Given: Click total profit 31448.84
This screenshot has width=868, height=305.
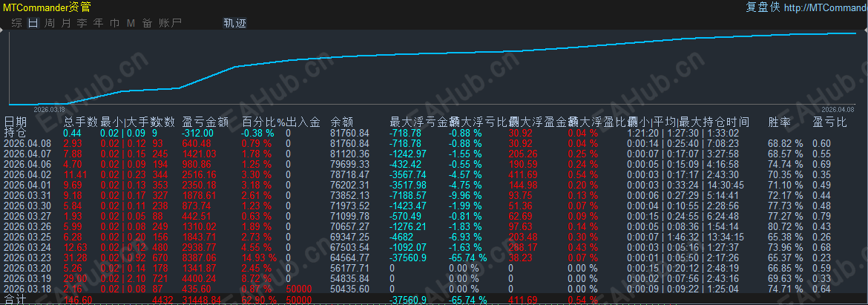Looking at the screenshot, I should coord(203,300).
